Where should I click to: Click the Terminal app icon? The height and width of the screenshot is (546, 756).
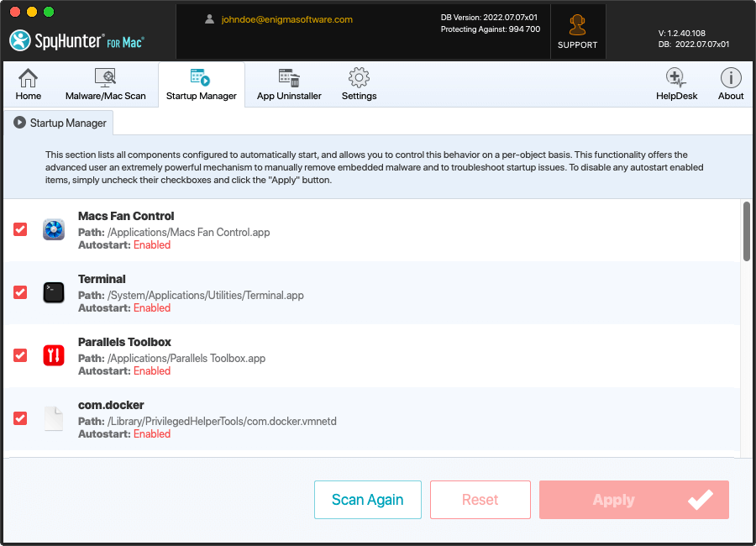(54, 292)
